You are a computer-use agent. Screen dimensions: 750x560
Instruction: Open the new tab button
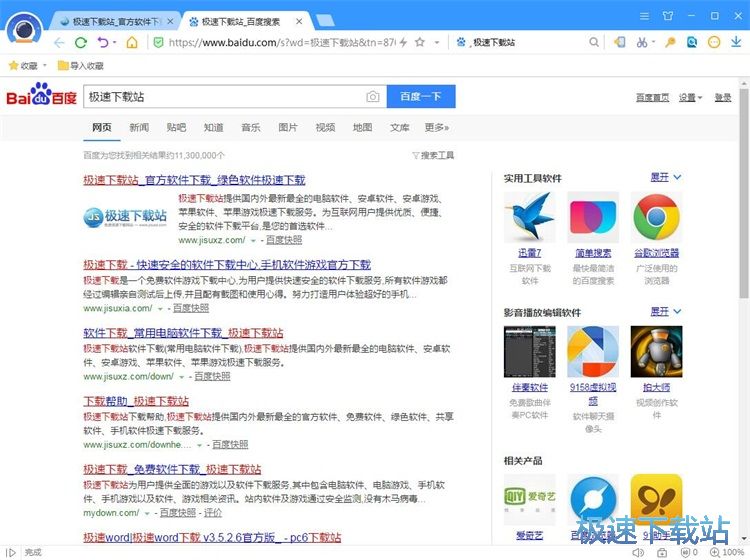click(x=325, y=21)
